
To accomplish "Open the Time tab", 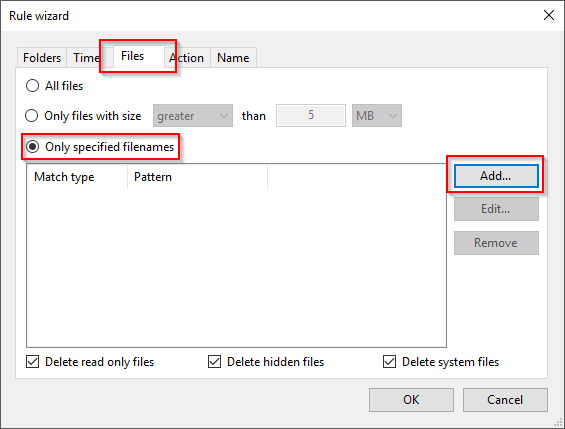I will pyautogui.click(x=86, y=58).
